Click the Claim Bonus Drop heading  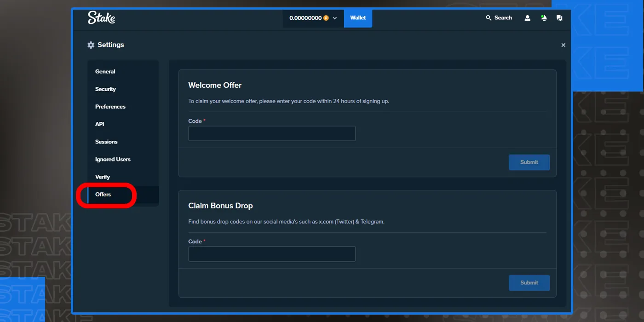click(220, 206)
